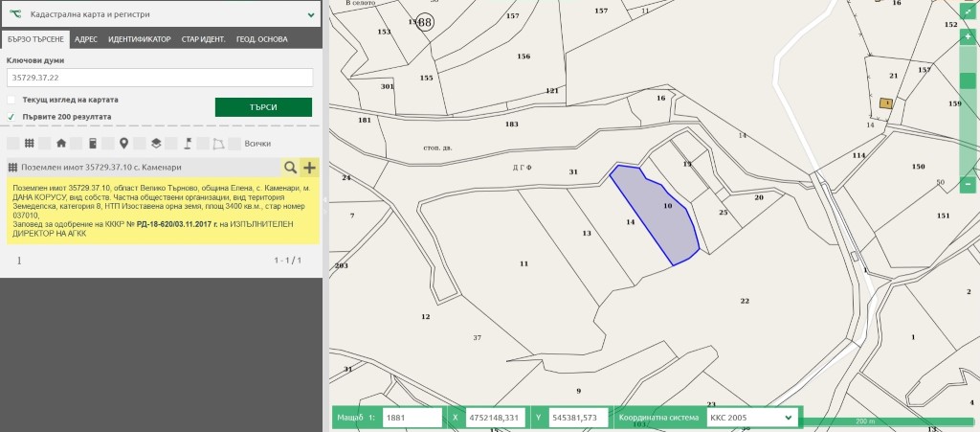Open the coordinate system KKC 2005 dropdown

(x=750, y=418)
